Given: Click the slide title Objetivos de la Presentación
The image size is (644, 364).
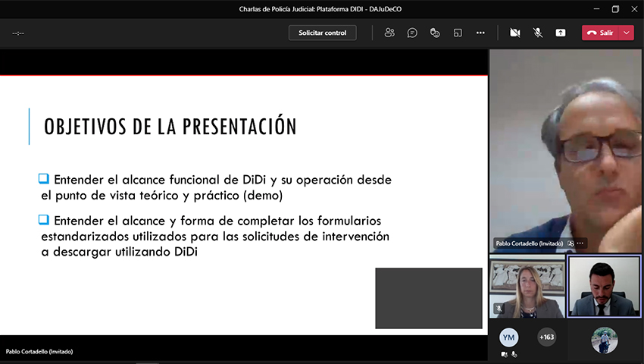Looking at the screenshot, I should [x=170, y=127].
